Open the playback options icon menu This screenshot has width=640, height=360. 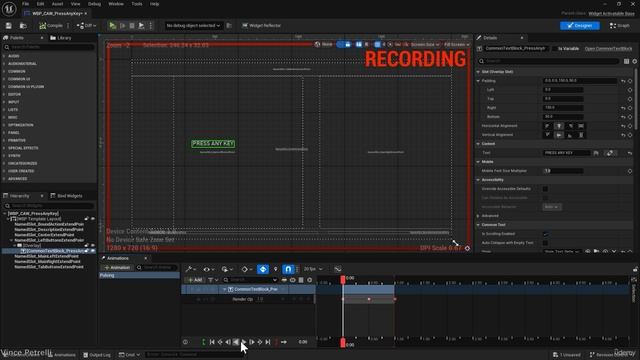[227, 269]
